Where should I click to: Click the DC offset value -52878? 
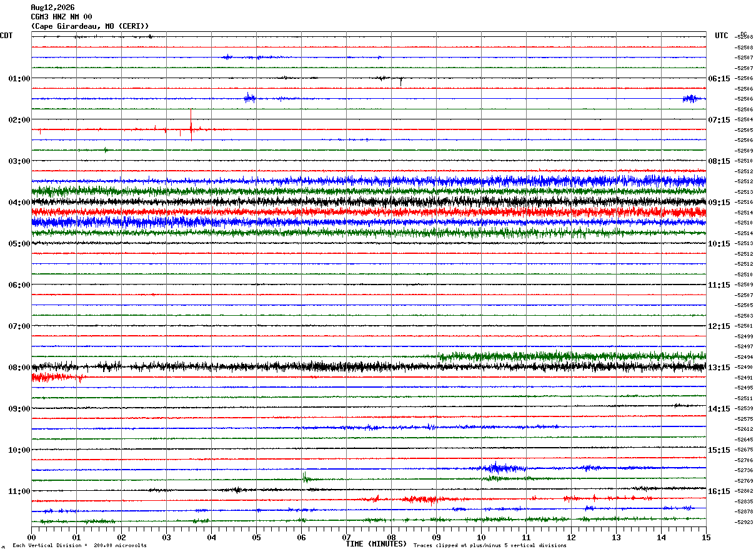click(744, 511)
